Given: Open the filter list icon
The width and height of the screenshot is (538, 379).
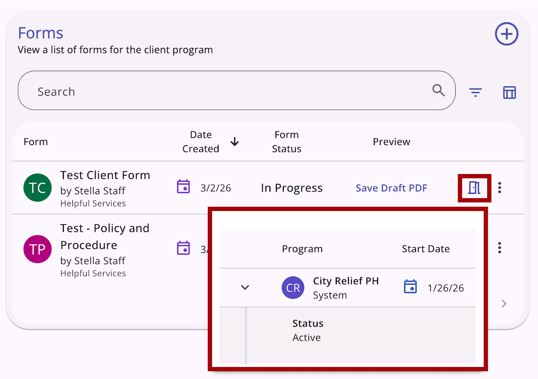Looking at the screenshot, I should (x=476, y=92).
